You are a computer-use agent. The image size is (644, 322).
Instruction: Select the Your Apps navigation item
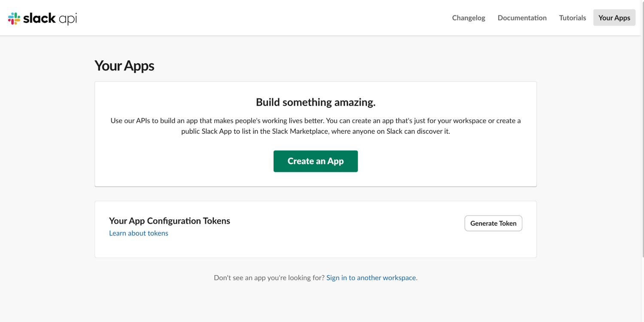point(614,18)
